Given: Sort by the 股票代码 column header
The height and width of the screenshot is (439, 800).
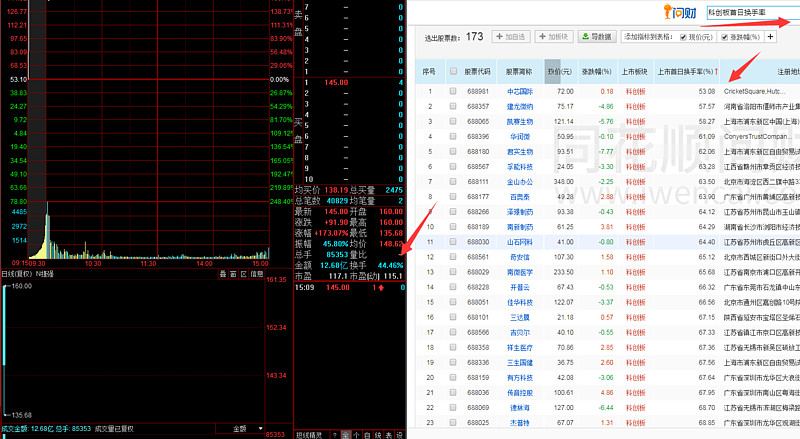Looking at the screenshot, I should click(x=477, y=72).
